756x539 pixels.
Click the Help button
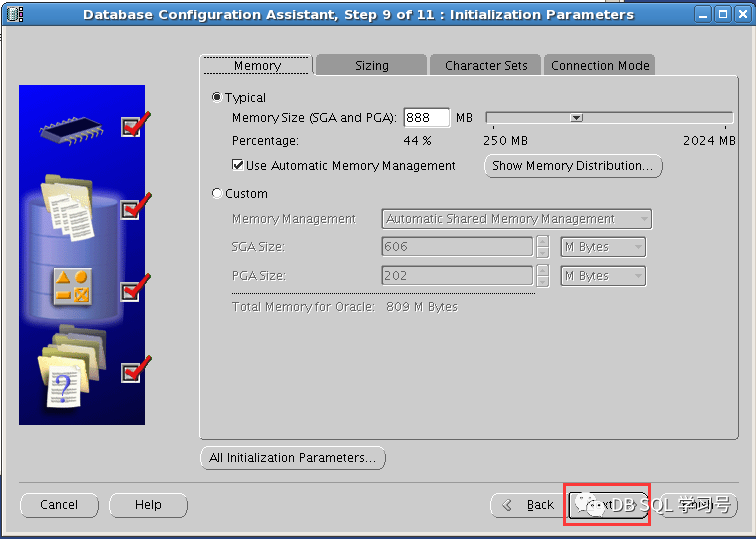click(148, 505)
